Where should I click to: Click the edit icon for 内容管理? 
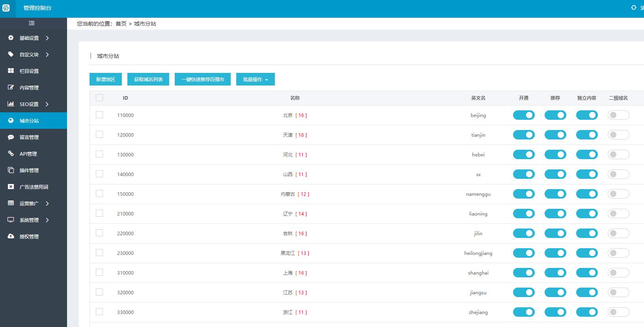click(x=11, y=87)
